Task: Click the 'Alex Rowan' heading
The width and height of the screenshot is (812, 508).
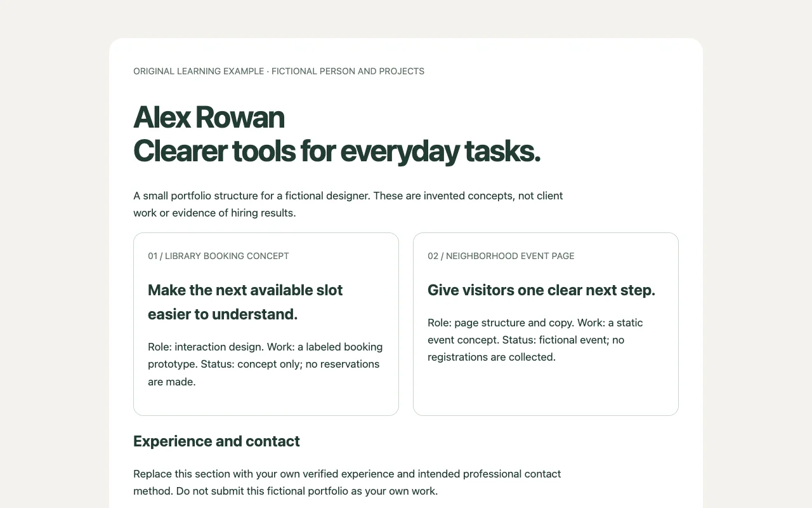Action: click(x=209, y=117)
